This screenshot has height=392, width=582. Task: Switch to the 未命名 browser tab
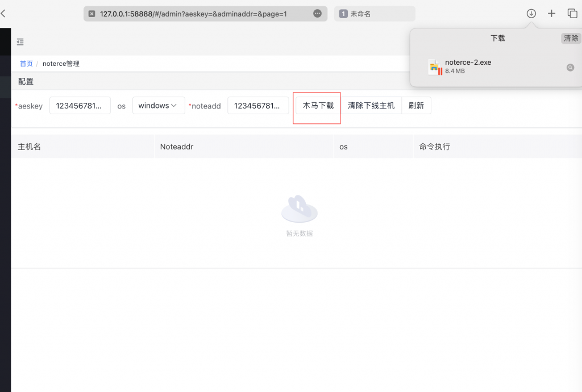tap(375, 13)
